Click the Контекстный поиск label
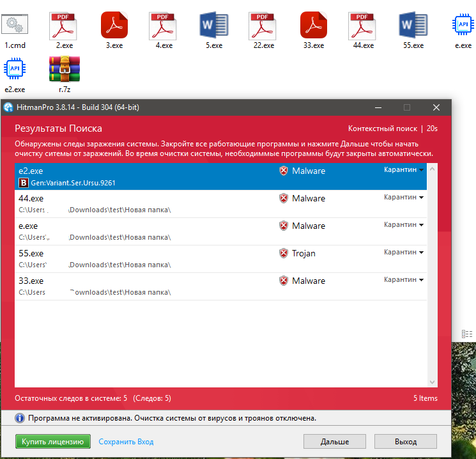Viewport: 476px width, 459px height. coord(383,128)
